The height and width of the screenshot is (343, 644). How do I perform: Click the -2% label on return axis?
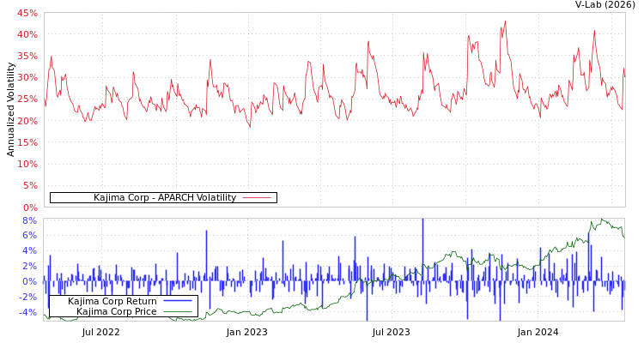tap(27, 298)
